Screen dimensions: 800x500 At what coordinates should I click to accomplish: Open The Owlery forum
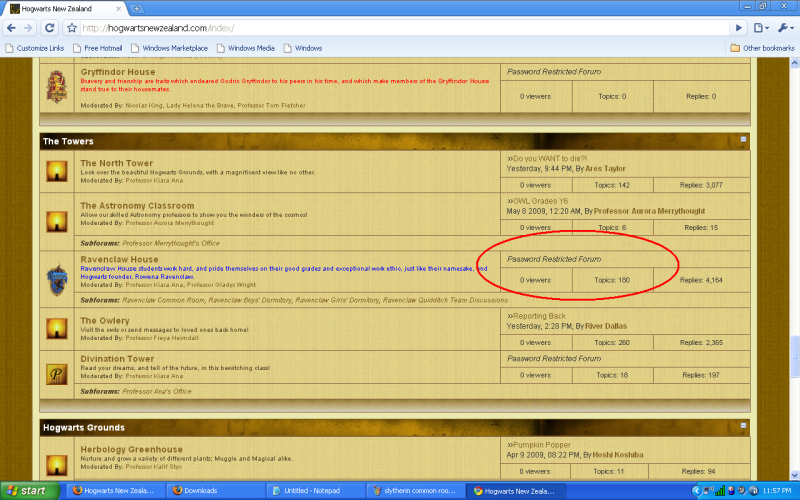[x=105, y=320]
